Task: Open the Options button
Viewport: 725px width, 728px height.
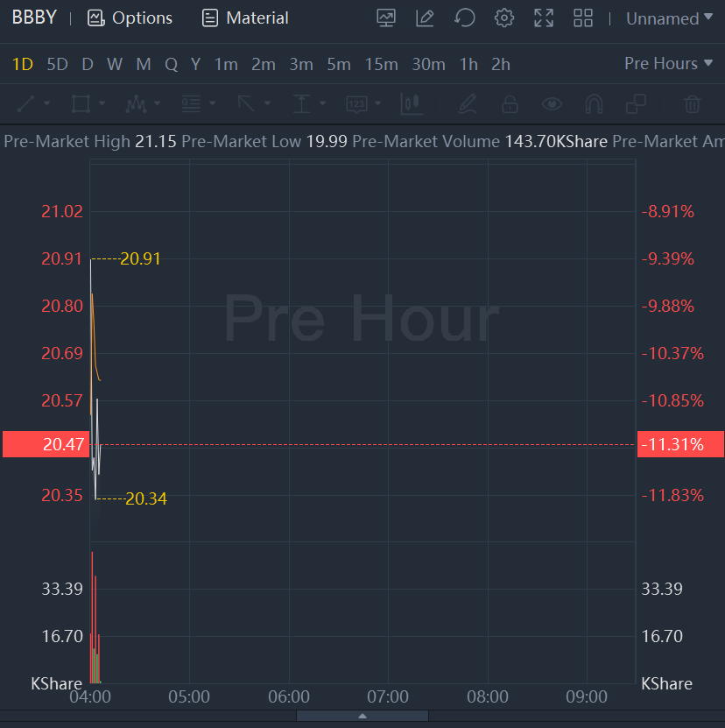Action: [x=130, y=18]
